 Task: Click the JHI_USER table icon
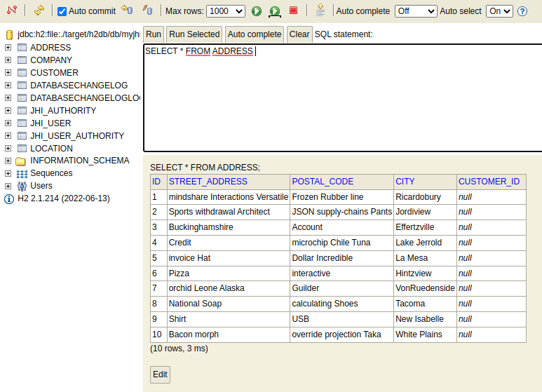[22, 123]
